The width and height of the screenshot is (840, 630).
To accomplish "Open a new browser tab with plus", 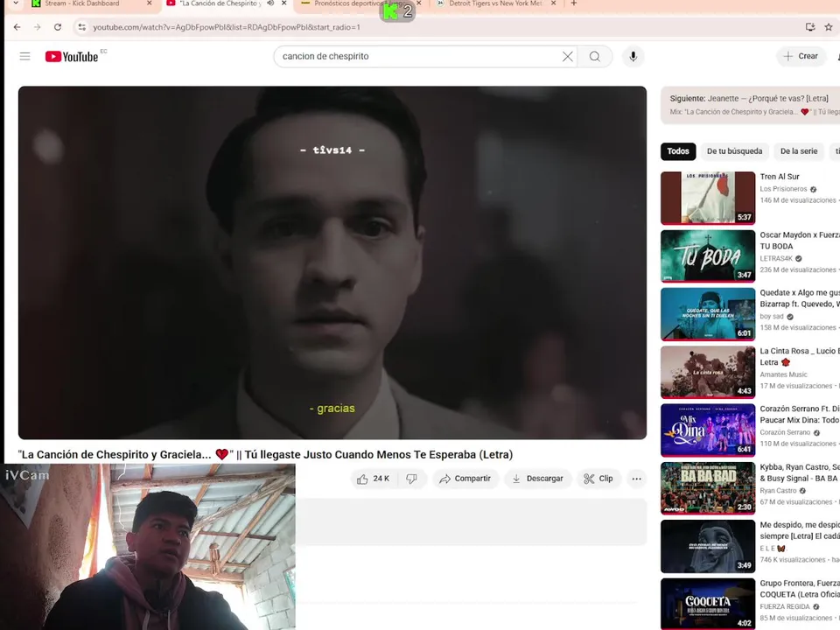I will pyautogui.click(x=574, y=3).
